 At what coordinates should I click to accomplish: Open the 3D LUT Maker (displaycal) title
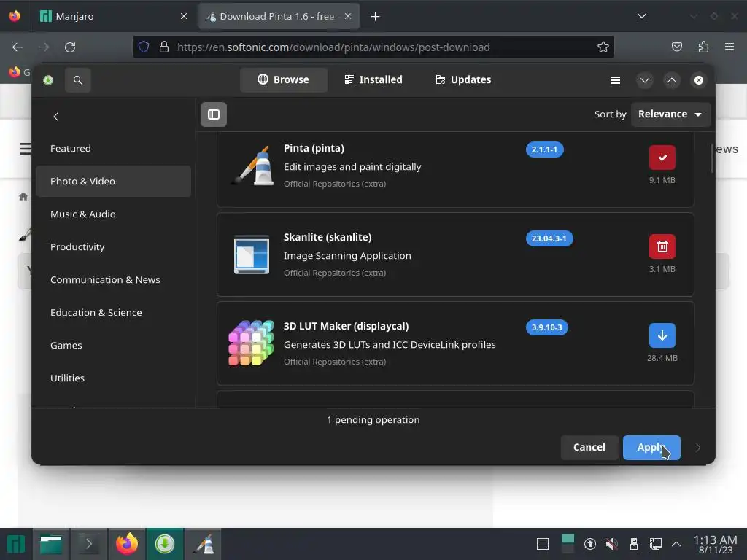347,326
